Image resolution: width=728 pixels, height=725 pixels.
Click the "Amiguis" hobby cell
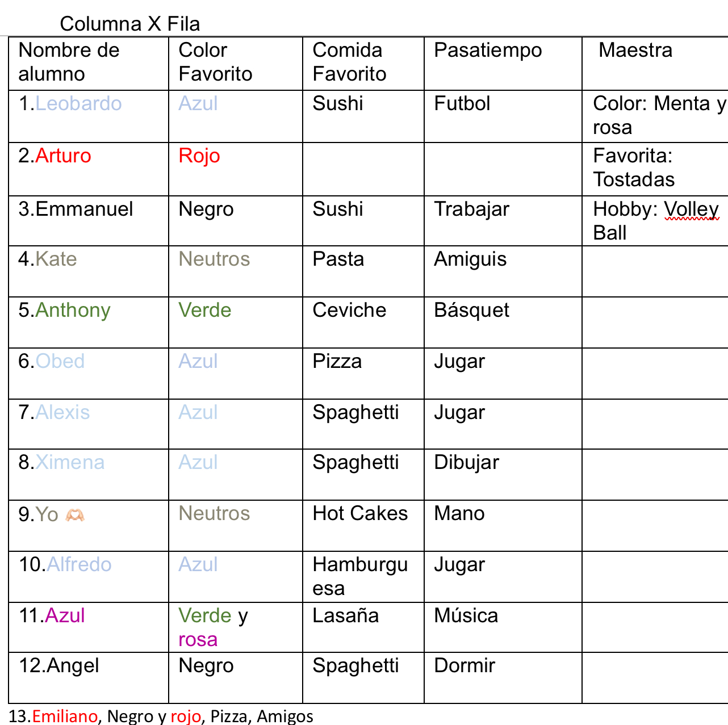470,259
